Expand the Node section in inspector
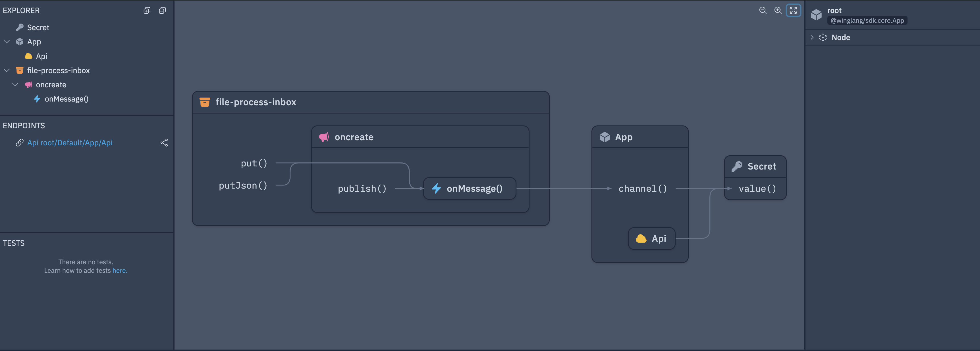 tap(812, 37)
